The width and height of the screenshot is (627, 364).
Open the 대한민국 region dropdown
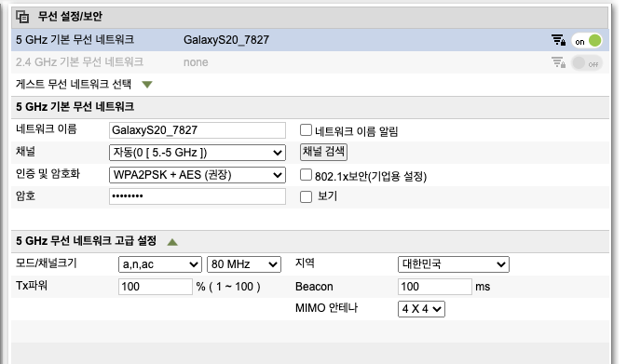coord(454,264)
